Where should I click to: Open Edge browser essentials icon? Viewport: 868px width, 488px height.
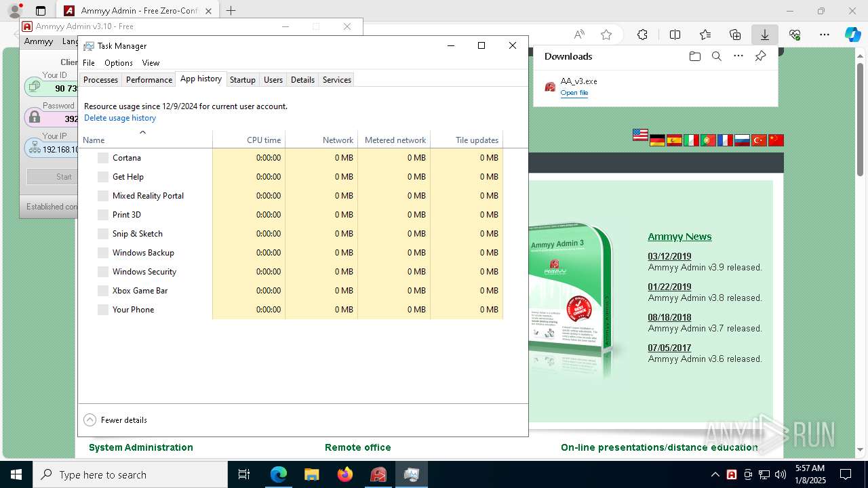point(795,35)
